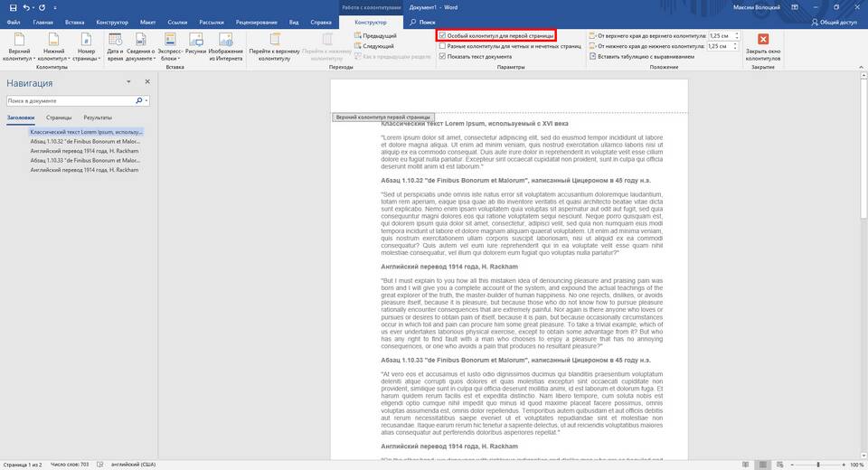Open the undo history dropdown arrow
The width and height of the screenshot is (868, 470).
[x=33, y=8]
